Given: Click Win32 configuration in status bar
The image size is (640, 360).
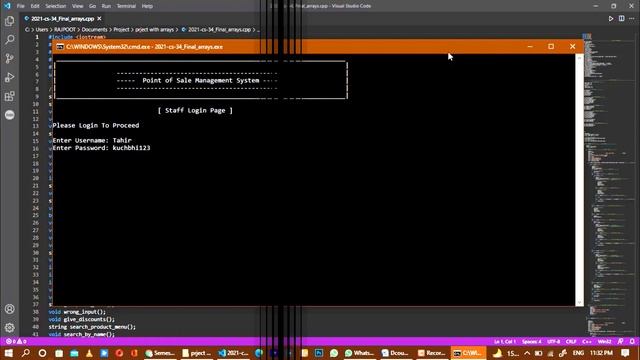Looking at the screenshot, I should click(604, 342).
